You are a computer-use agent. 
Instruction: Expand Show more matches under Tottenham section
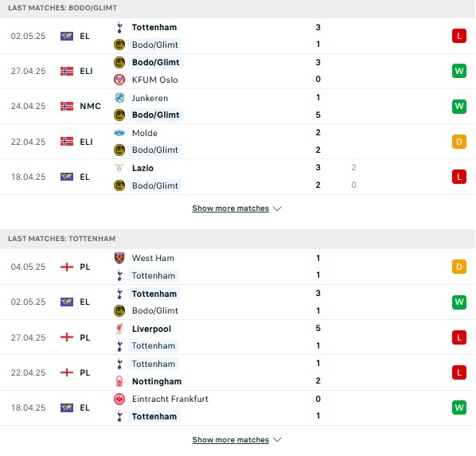(x=230, y=439)
